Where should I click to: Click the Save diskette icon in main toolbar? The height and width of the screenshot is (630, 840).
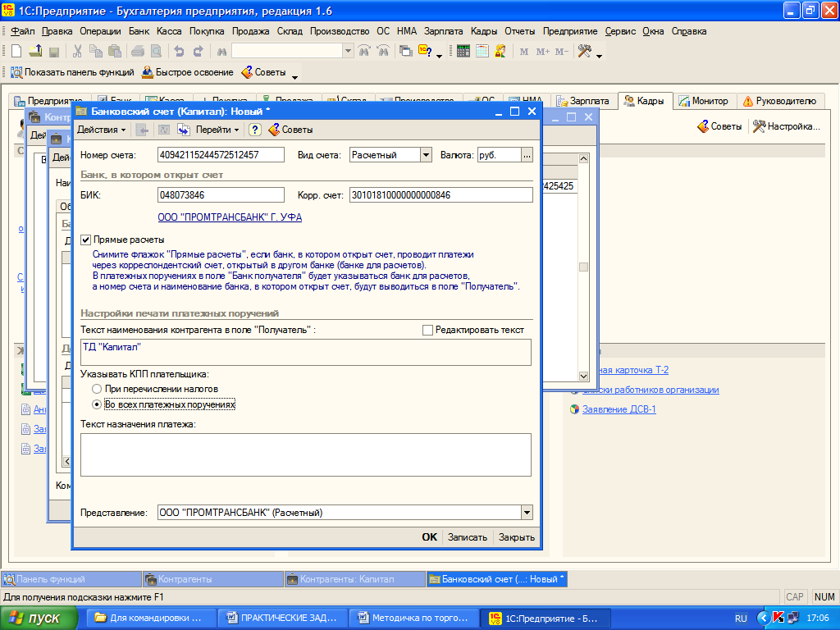(53, 52)
